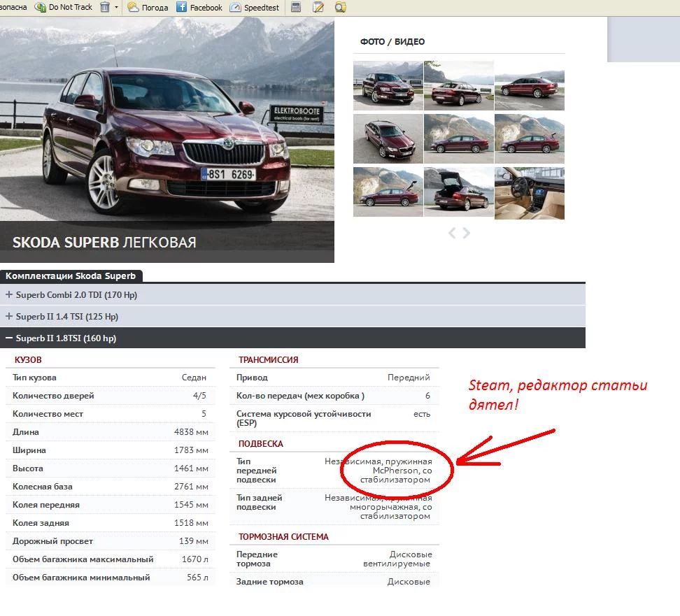Image resolution: width=680 pixels, height=616 pixels.
Task: Click the Колесная база row
Action: point(110,487)
